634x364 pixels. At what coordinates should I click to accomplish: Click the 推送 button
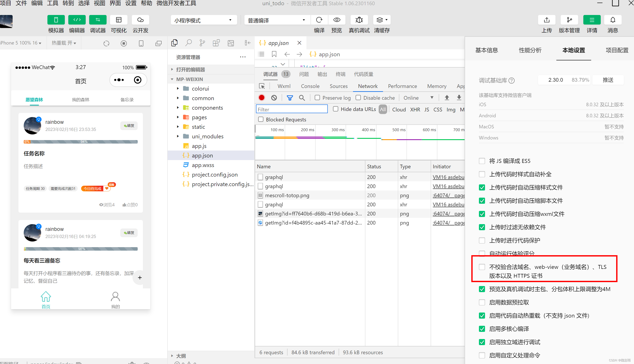608,80
